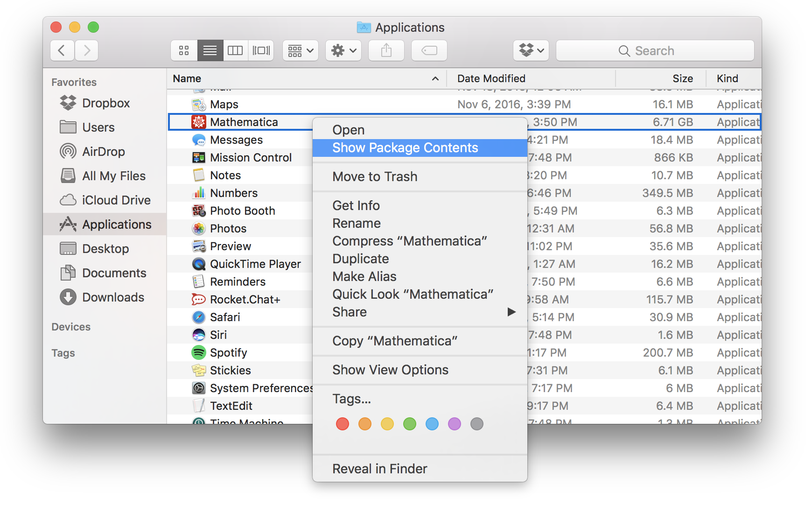Apply the yellow tag color

pos(387,424)
